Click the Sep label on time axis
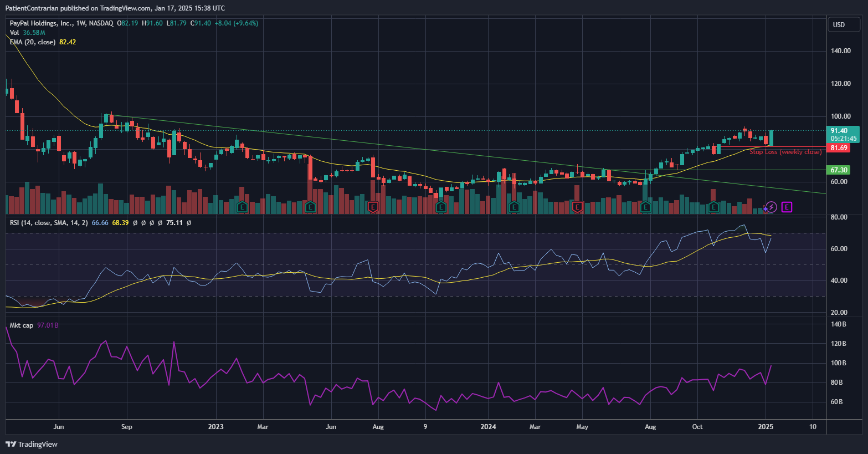This screenshot has height=454, width=868. (x=127, y=427)
